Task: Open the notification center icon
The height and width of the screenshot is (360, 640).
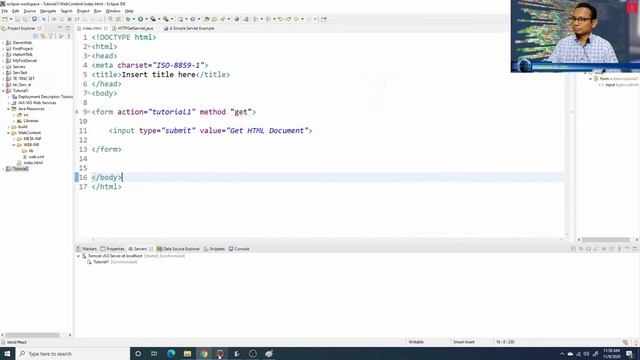Action: (x=629, y=353)
